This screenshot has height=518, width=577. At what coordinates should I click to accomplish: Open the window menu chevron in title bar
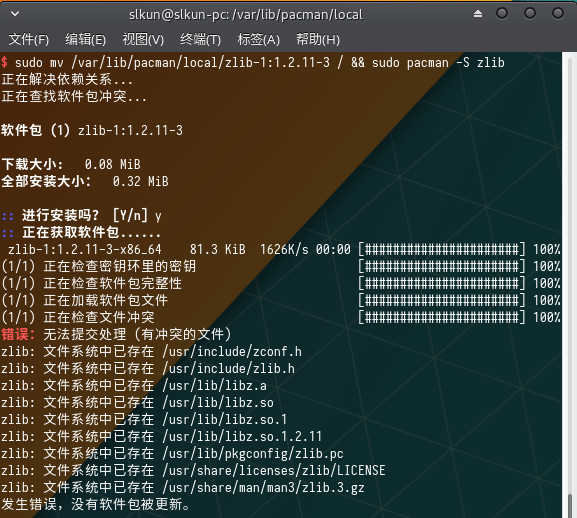15,14
